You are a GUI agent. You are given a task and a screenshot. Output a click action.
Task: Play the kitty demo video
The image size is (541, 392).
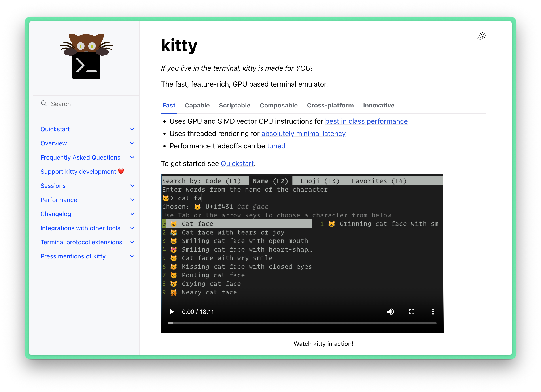[172, 312]
